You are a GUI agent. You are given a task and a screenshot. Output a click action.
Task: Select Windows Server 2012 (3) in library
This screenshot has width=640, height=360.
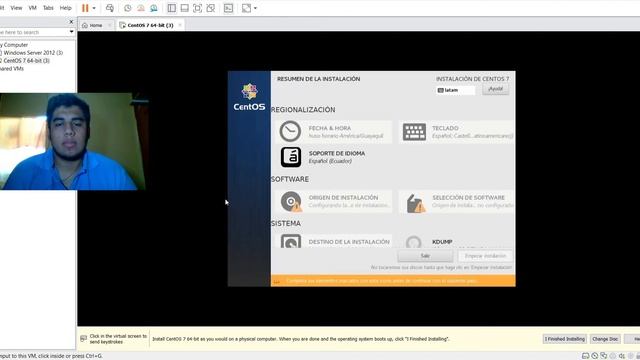(x=33, y=53)
